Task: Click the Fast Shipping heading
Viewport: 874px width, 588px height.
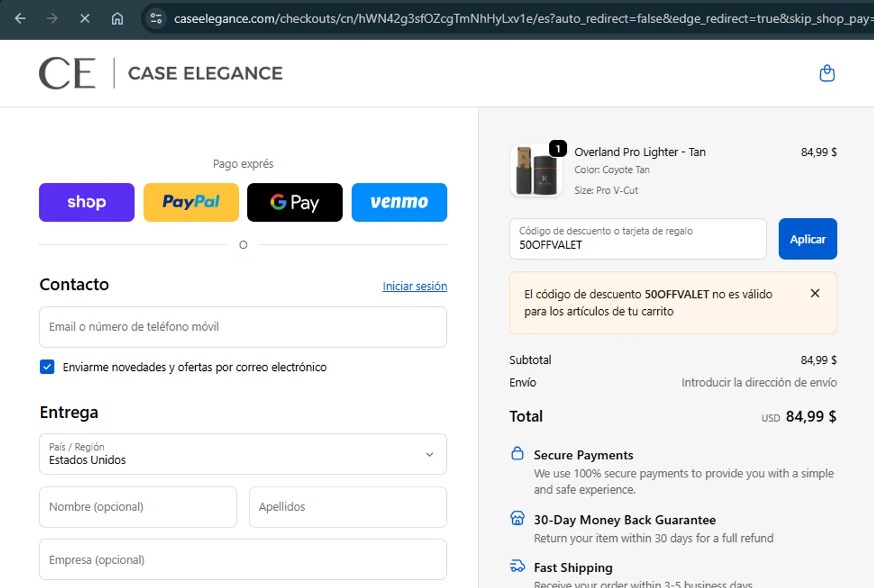Action: tap(573, 568)
